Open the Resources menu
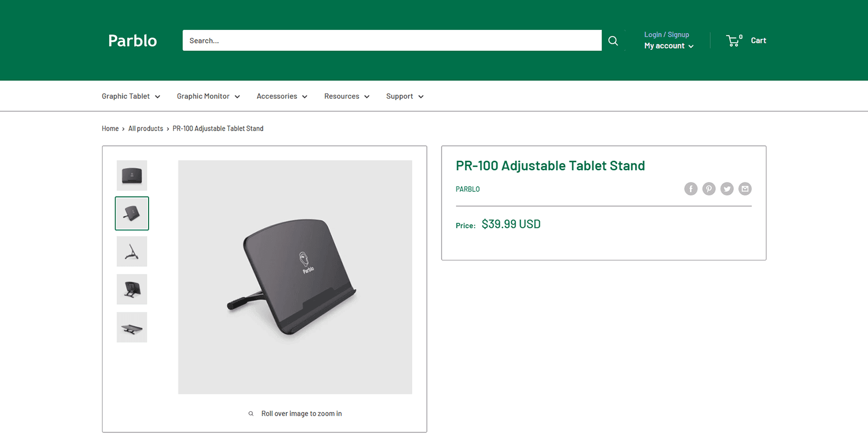868x434 pixels. click(x=347, y=96)
